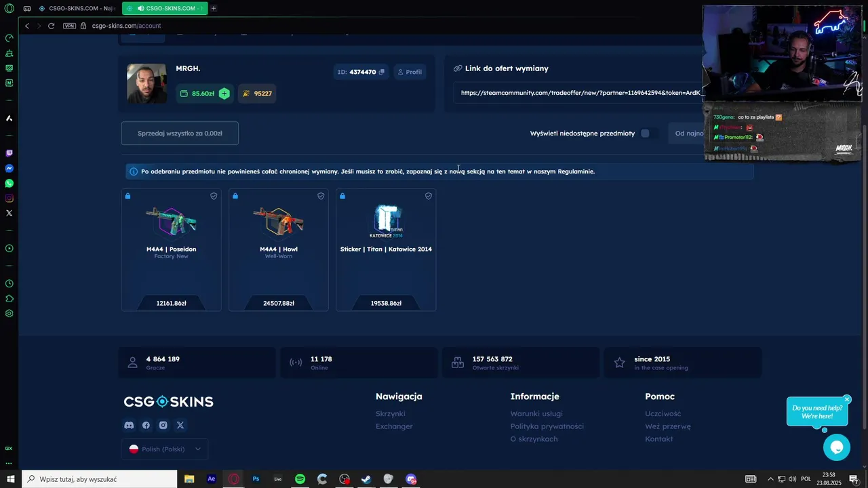Open the 'Weź przerwę' link
868x488 pixels.
(668, 426)
